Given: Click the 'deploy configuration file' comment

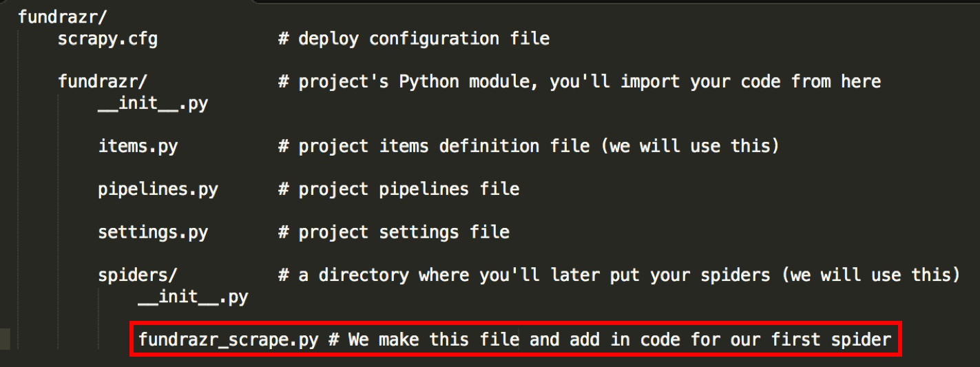Looking at the screenshot, I should pos(414,39).
